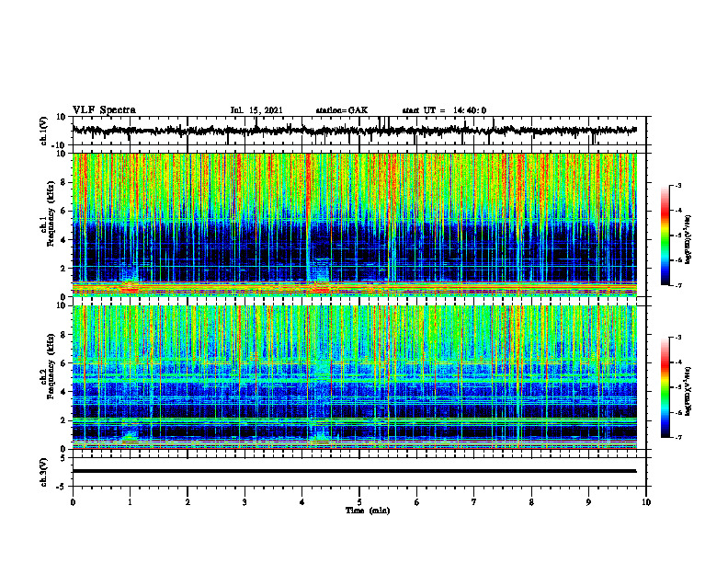Click tick label "2" on the Time axis
Screen dimensions: 728x563
pos(188,502)
